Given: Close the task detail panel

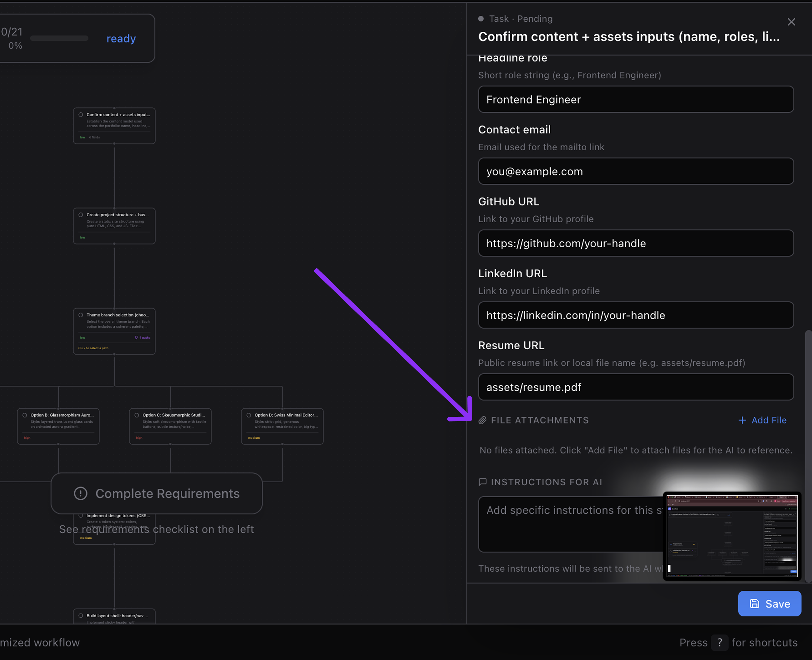Looking at the screenshot, I should tap(791, 22).
